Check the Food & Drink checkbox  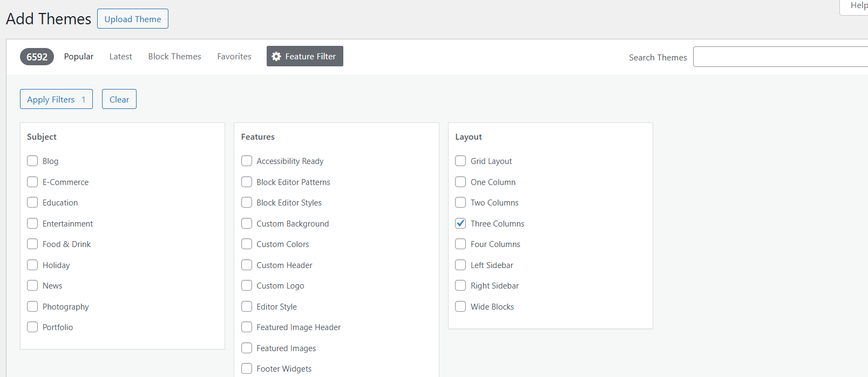[x=32, y=244]
